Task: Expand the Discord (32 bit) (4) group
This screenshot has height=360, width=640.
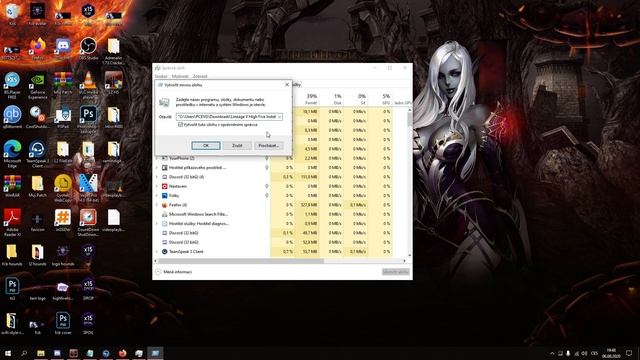Action: [157, 177]
